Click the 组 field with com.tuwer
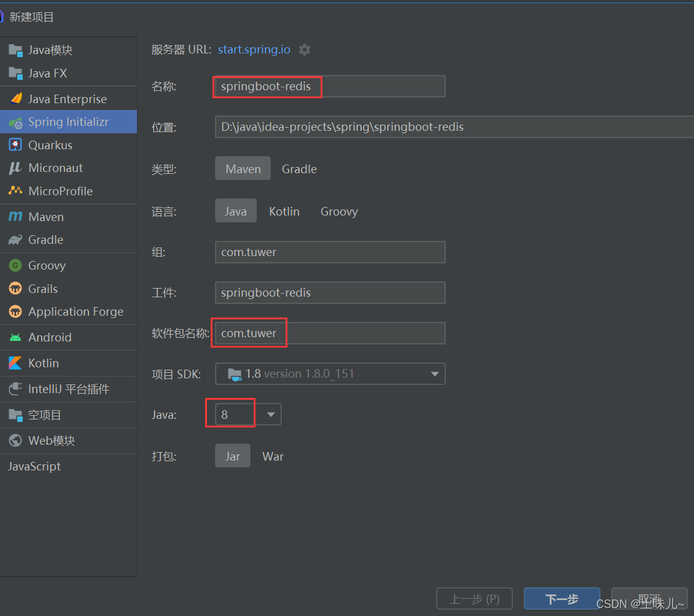Viewport: 694px width, 616px height. click(x=330, y=252)
